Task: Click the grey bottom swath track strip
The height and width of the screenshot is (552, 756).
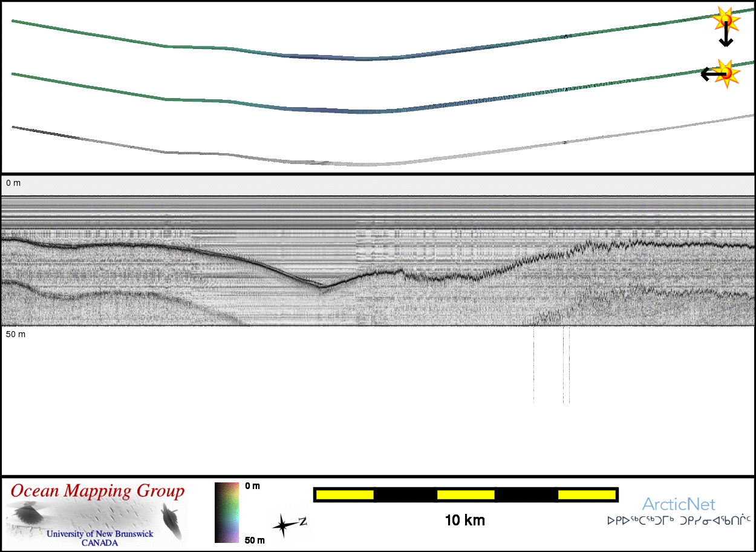Action: [363, 164]
